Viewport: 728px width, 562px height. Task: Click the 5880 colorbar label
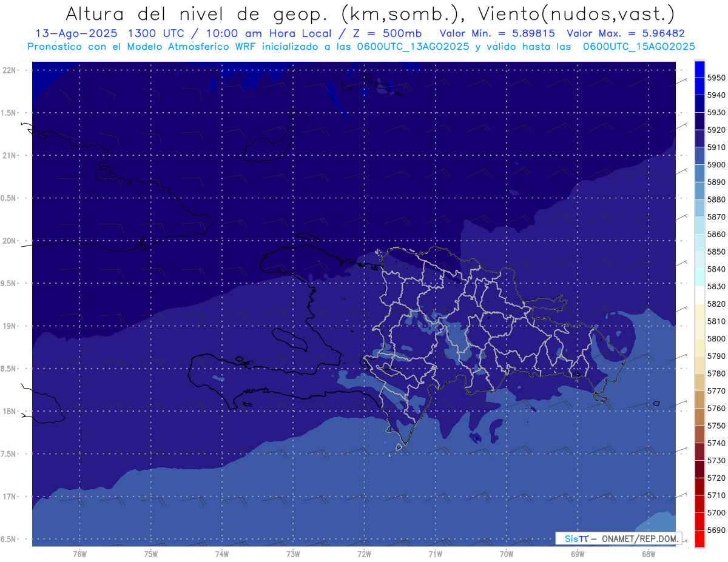point(716,199)
